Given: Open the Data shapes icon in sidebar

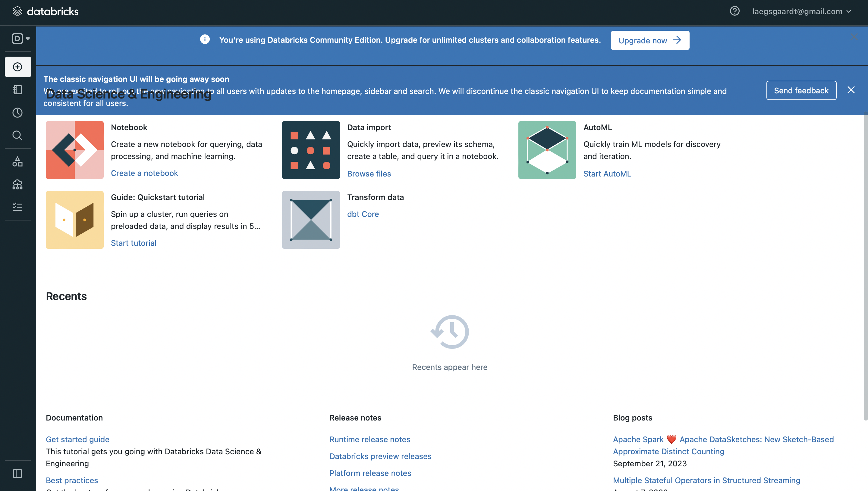Looking at the screenshot, I should point(17,162).
